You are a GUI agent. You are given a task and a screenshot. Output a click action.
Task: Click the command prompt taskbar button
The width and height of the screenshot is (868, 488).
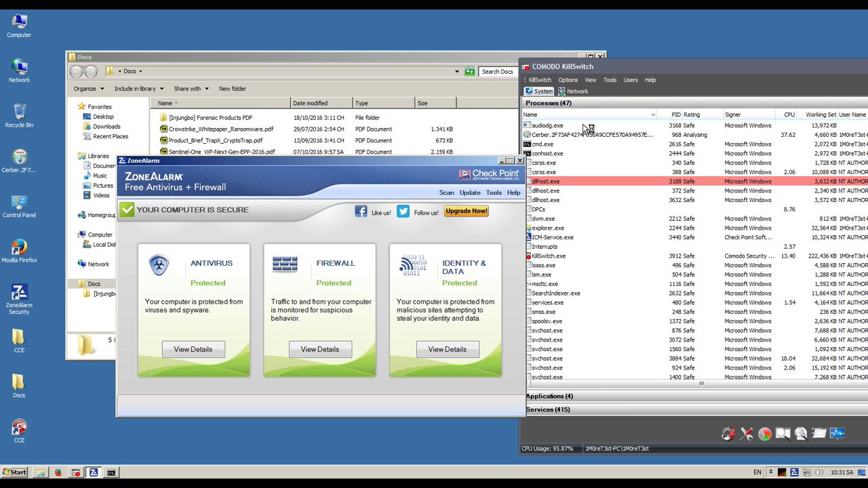(111, 472)
